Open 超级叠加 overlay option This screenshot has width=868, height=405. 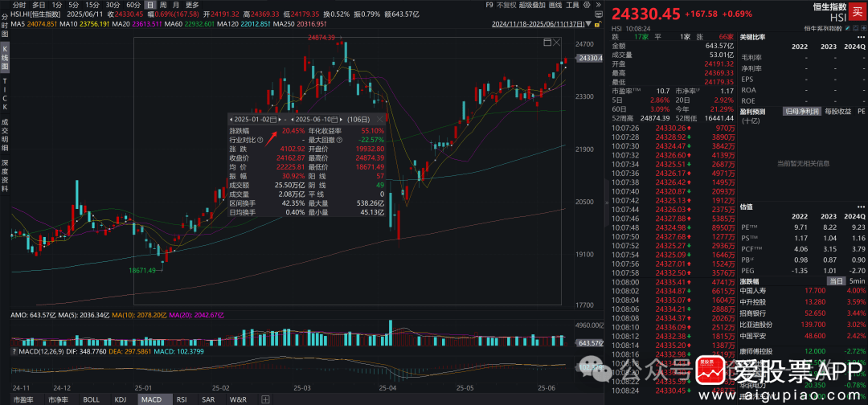pos(532,5)
